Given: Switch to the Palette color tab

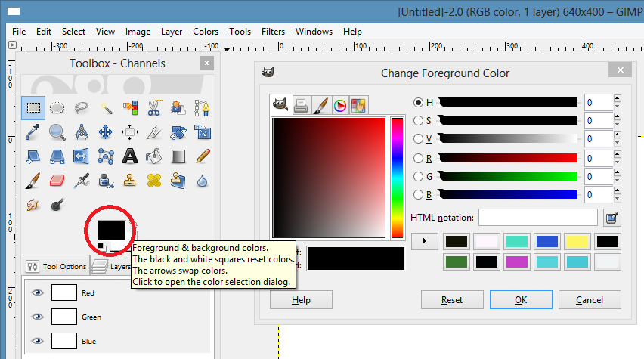Looking at the screenshot, I should (358, 106).
